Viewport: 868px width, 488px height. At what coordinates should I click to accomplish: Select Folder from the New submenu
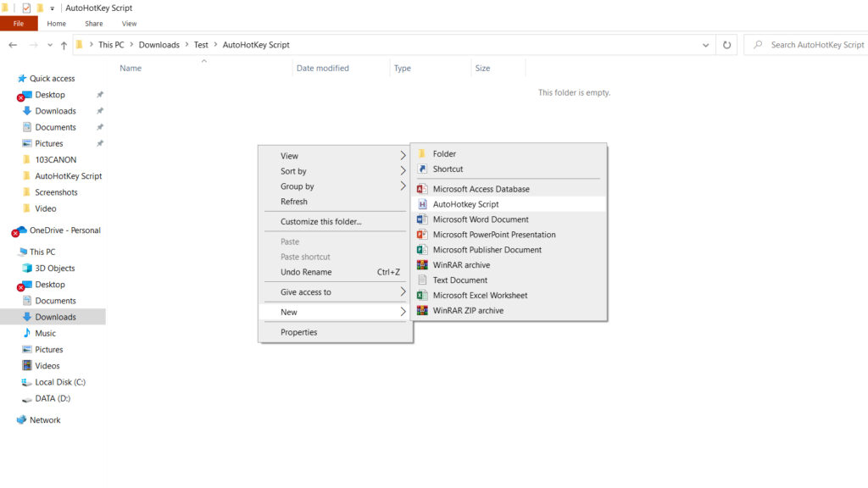509,154
